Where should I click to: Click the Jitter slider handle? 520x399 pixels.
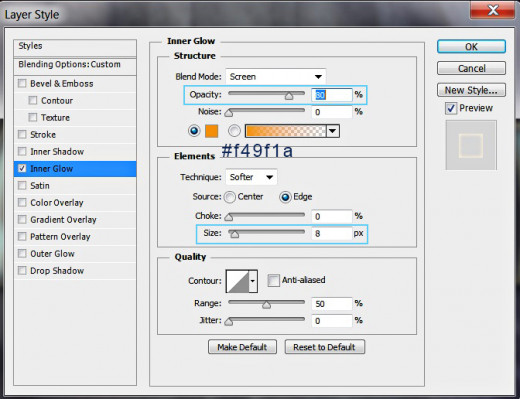click(x=229, y=322)
